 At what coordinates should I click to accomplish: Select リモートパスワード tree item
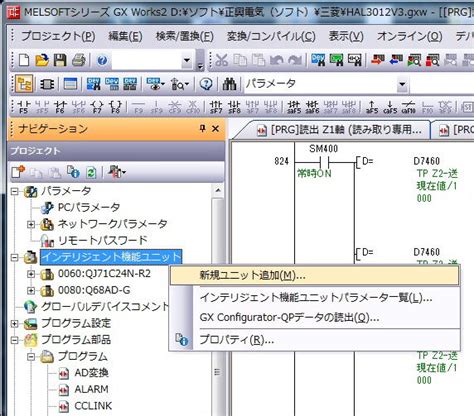[x=103, y=240]
